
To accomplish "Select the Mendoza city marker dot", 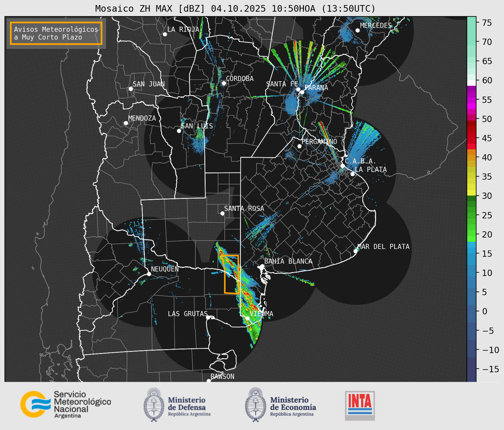I will [x=126, y=123].
